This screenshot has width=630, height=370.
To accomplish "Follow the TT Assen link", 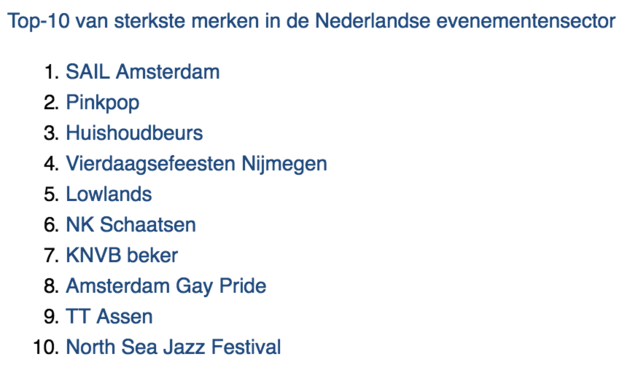I will tap(109, 317).
